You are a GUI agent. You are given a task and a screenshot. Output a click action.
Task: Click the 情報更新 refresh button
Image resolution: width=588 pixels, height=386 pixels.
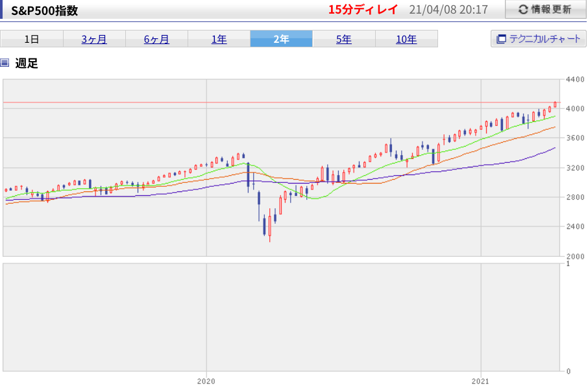(545, 9)
